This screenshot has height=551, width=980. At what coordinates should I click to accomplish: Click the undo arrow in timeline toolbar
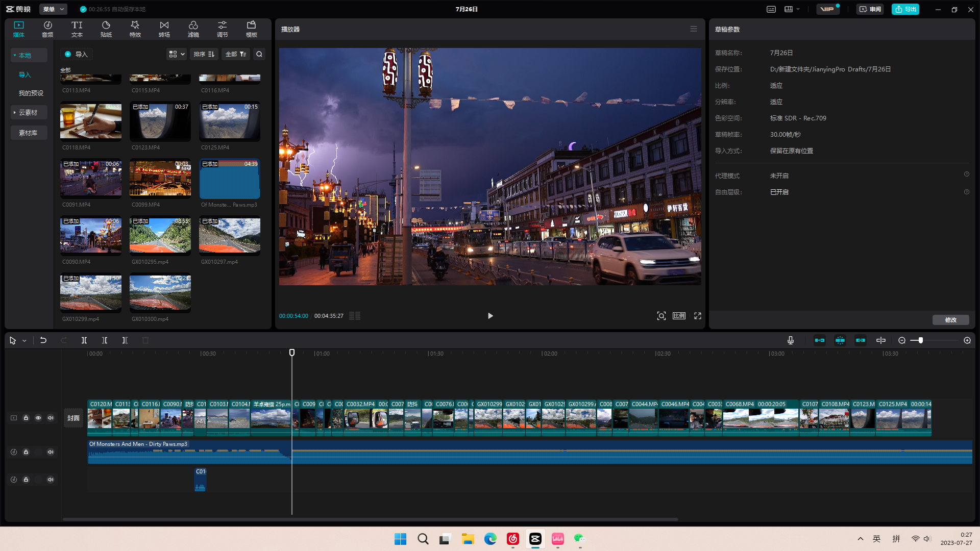[43, 340]
